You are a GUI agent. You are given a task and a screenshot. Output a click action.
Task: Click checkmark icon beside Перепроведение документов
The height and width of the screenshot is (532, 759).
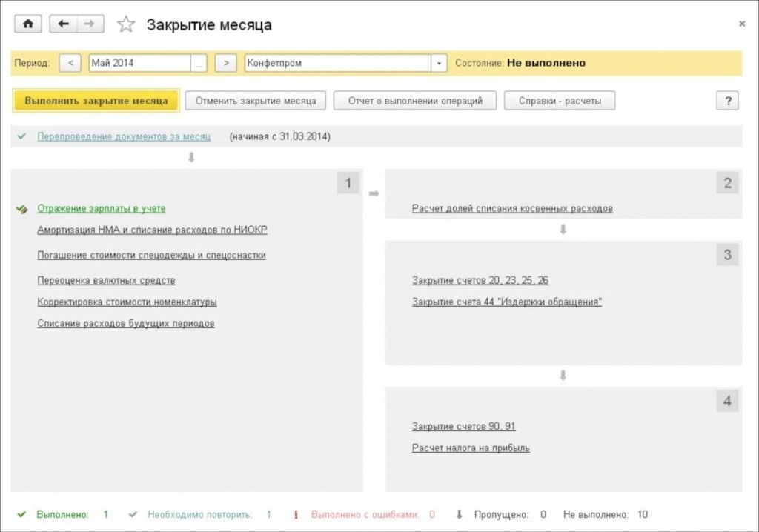[21, 136]
